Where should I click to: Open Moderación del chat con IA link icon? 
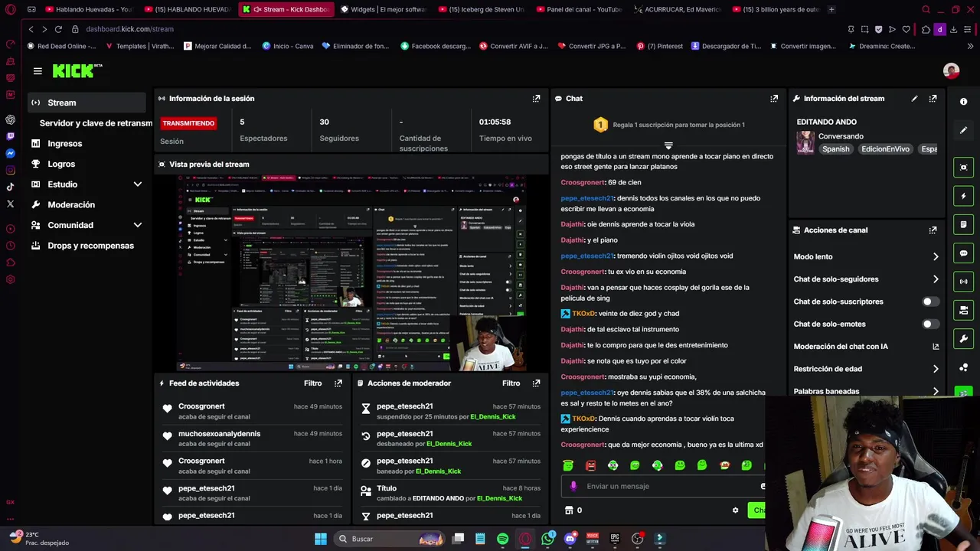point(936,347)
